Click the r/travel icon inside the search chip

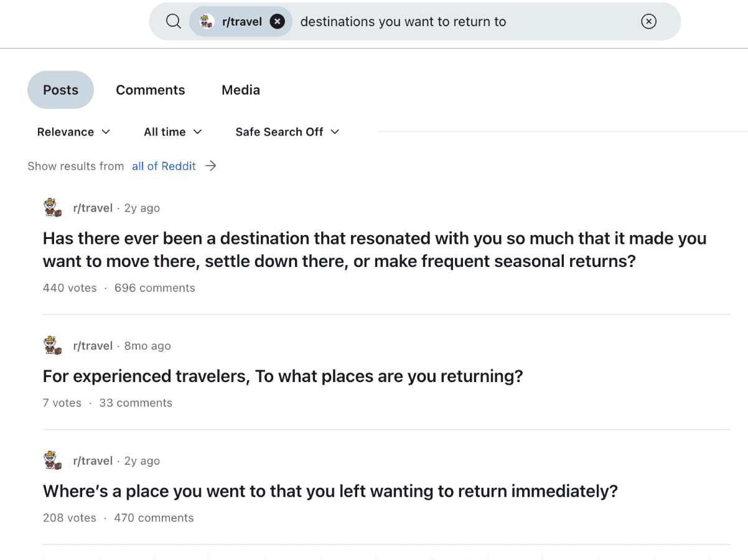[x=207, y=21]
